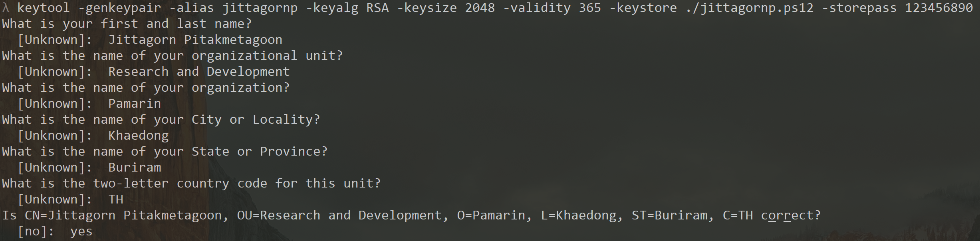Click the storepass value 123456890
Image resolution: width=980 pixels, height=241 pixels.
pos(939,8)
